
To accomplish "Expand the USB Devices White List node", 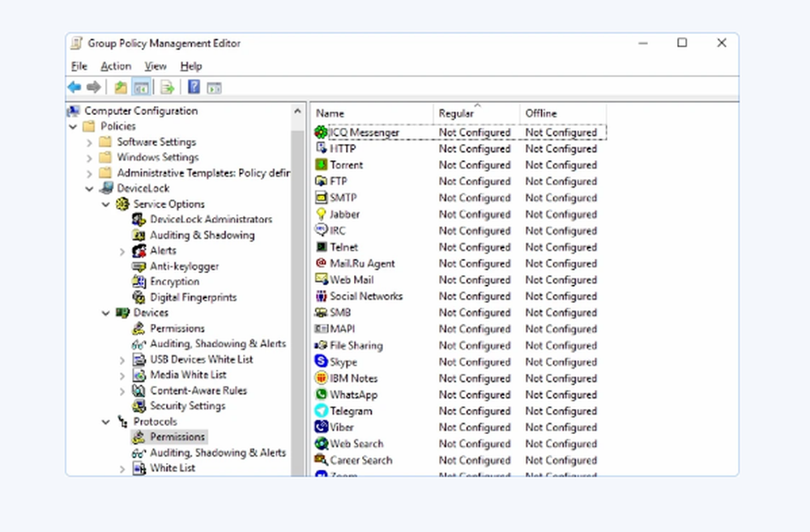I will tap(122, 360).
